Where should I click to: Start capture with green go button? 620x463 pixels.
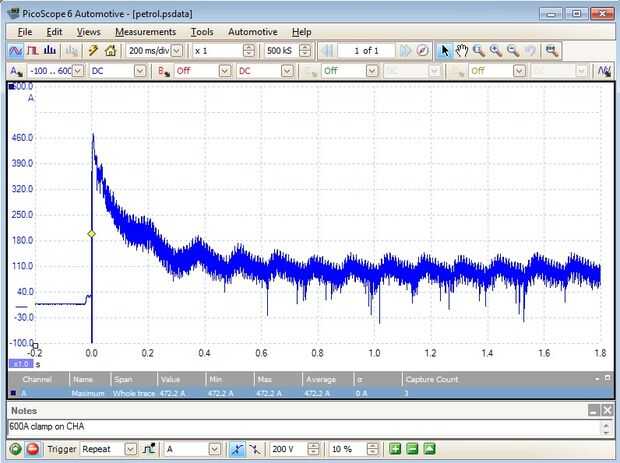pyautogui.click(x=15, y=449)
